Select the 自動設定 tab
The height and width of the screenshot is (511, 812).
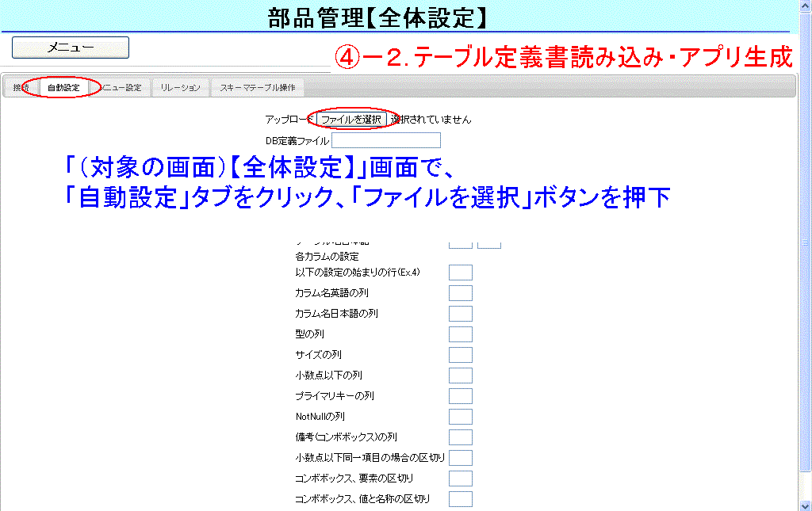point(63,88)
